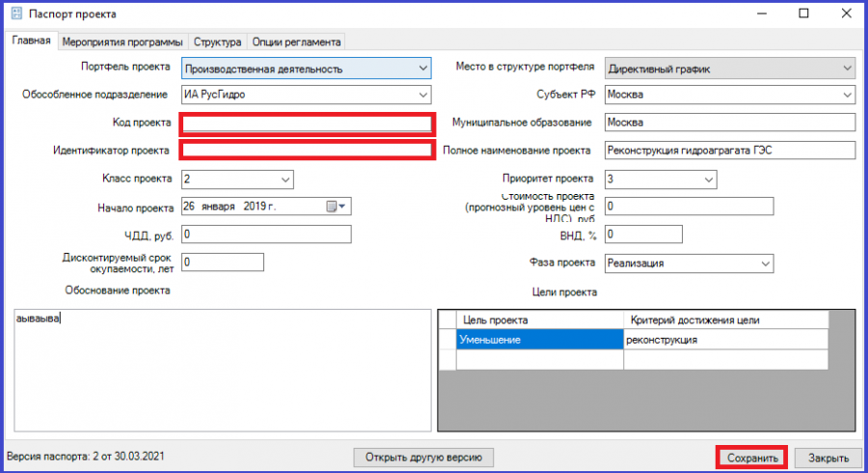Click the Полное наименование проекта field
This screenshot has width=868, height=473.
[730, 150]
